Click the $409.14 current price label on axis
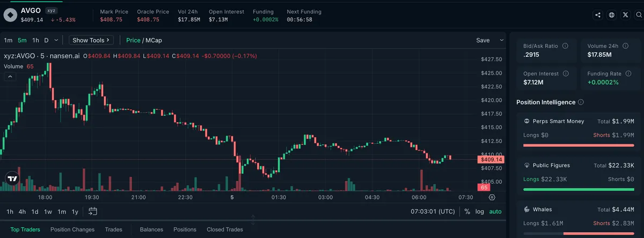The width and height of the screenshot is (644, 238). (x=490, y=160)
